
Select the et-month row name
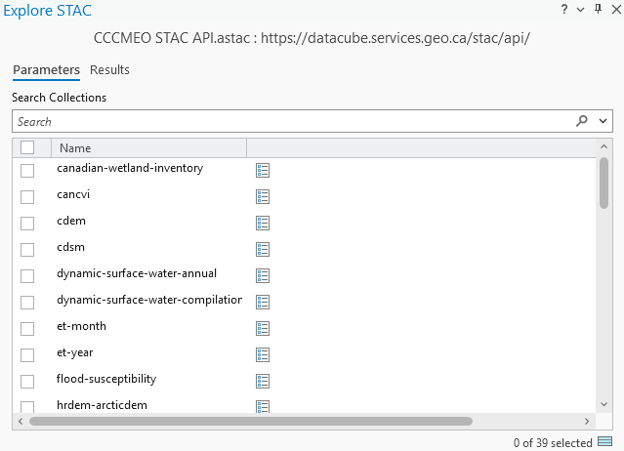click(x=81, y=326)
